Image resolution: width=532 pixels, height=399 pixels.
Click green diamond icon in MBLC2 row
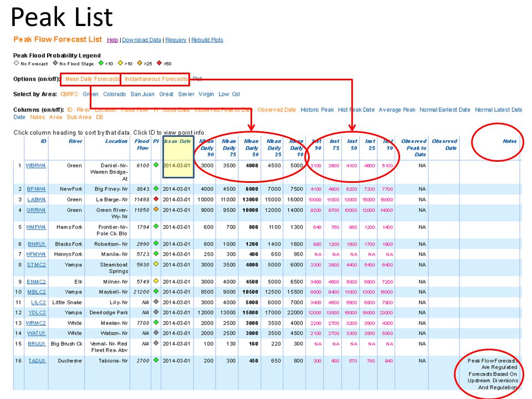point(156,291)
